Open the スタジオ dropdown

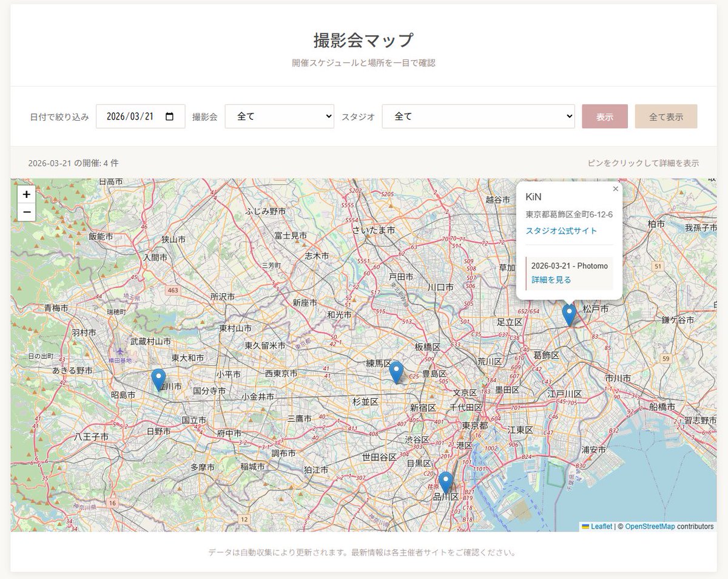tap(479, 117)
